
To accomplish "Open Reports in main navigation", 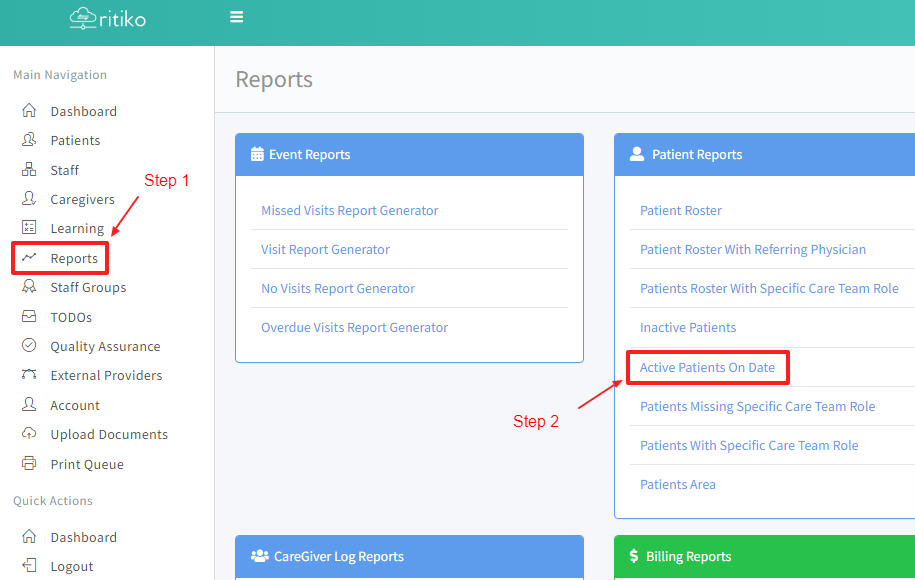I will click(73, 258).
